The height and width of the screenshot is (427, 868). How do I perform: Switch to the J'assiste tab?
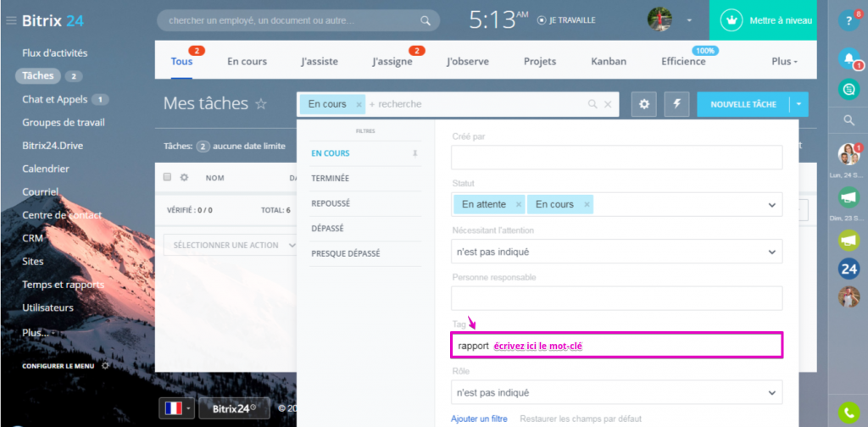coord(320,61)
